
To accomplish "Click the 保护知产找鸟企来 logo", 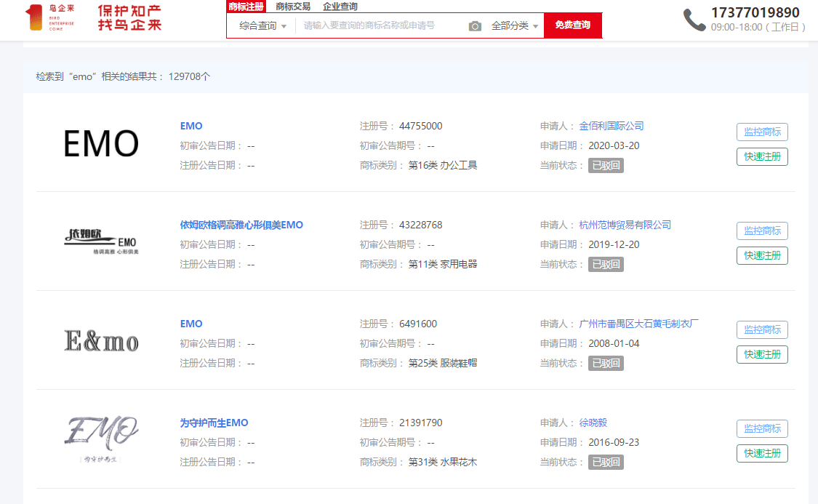I will click(x=127, y=20).
